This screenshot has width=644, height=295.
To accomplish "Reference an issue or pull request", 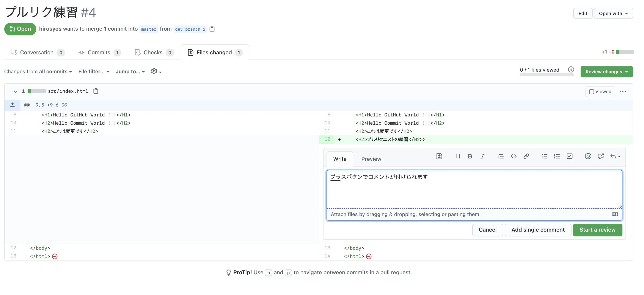I will click(600, 156).
